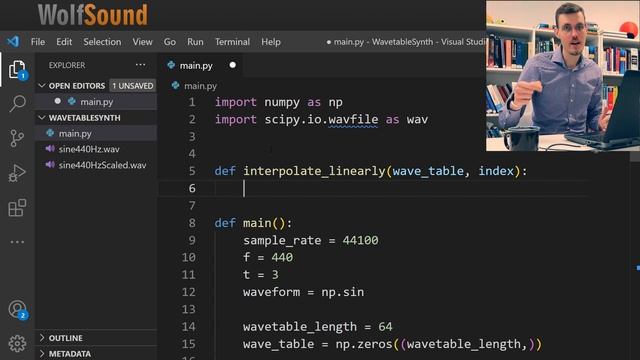This screenshot has height=360, width=640.
Task: Click audio icon of sine440HzScaled.wav
Action: coord(50,165)
